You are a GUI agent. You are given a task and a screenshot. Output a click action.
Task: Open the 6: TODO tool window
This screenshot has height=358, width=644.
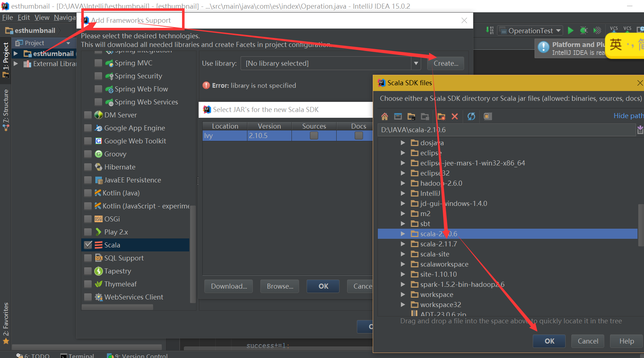coord(33,356)
